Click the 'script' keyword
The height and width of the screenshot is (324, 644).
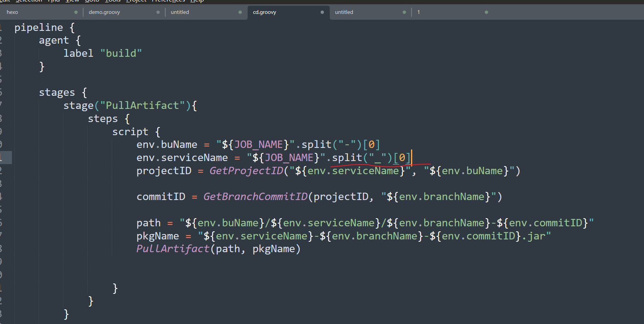[x=130, y=132]
